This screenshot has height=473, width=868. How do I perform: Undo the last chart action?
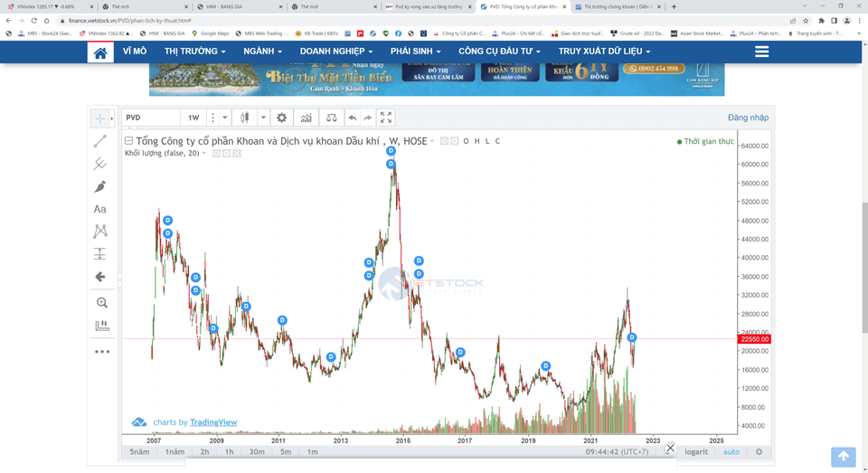[x=352, y=118]
